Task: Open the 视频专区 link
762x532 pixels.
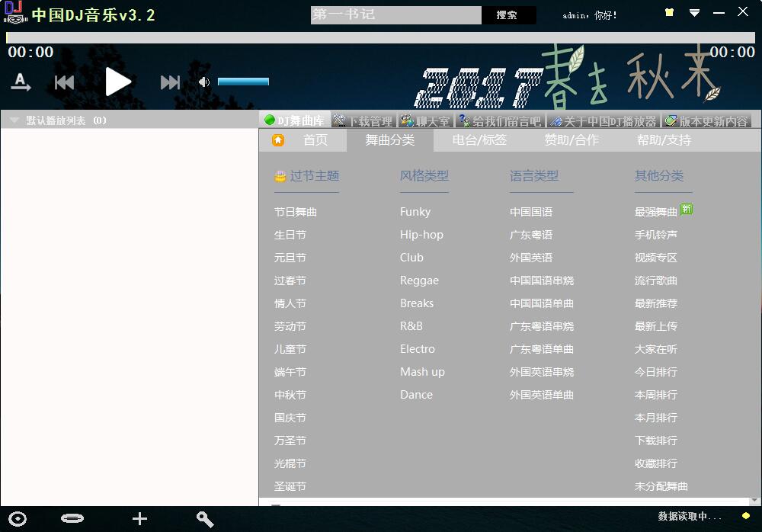Action: [x=655, y=258]
